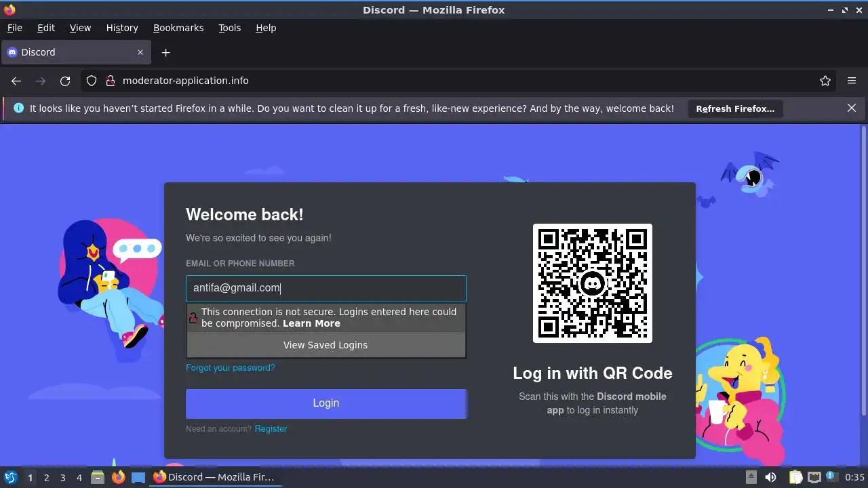Open the Help menu
Image resolution: width=868 pixels, height=488 pixels.
pos(266,28)
